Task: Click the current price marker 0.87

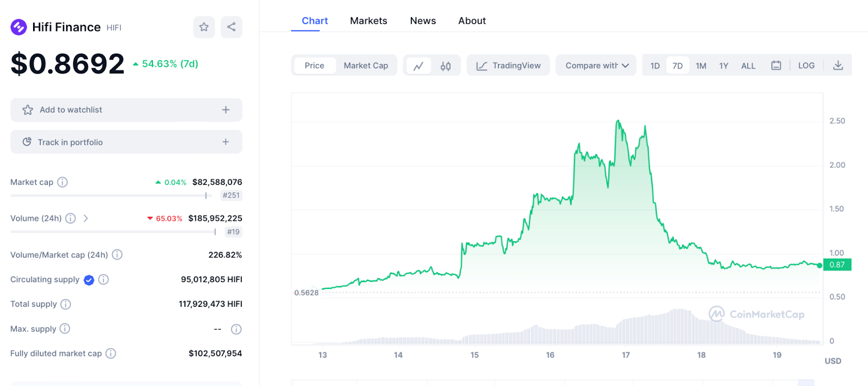Action: coord(837,265)
